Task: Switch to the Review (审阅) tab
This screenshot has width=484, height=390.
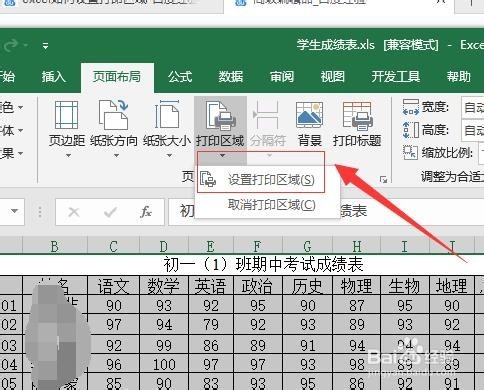Action: pos(282,77)
